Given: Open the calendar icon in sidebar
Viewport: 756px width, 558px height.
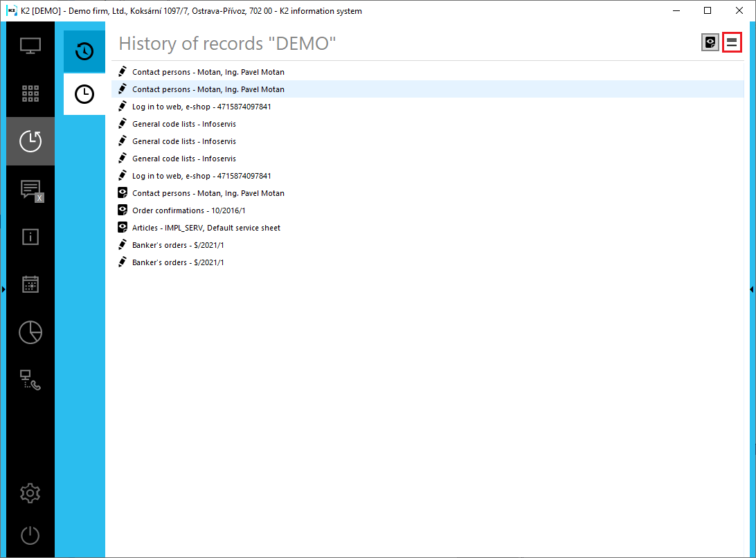Looking at the screenshot, I should [x=30, y=285].
